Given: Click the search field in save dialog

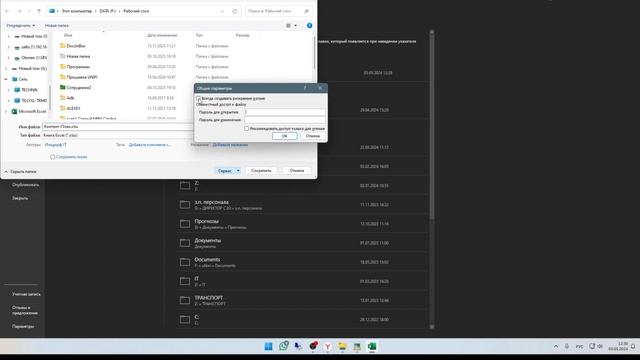Looking at the screenshot, I should click(278, 11).
